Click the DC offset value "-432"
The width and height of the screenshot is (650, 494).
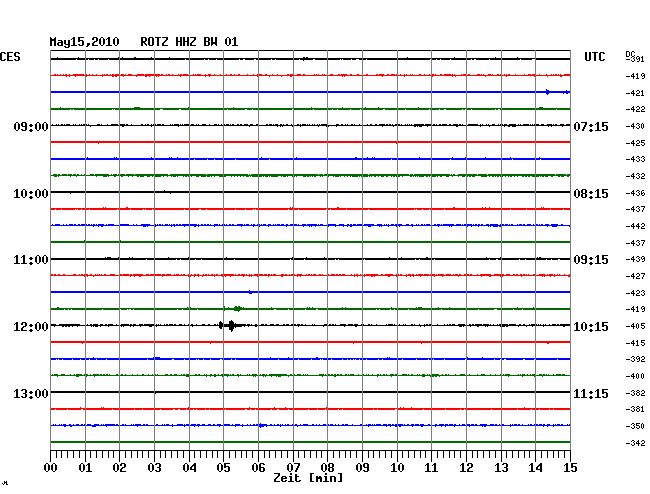(635, 176)
